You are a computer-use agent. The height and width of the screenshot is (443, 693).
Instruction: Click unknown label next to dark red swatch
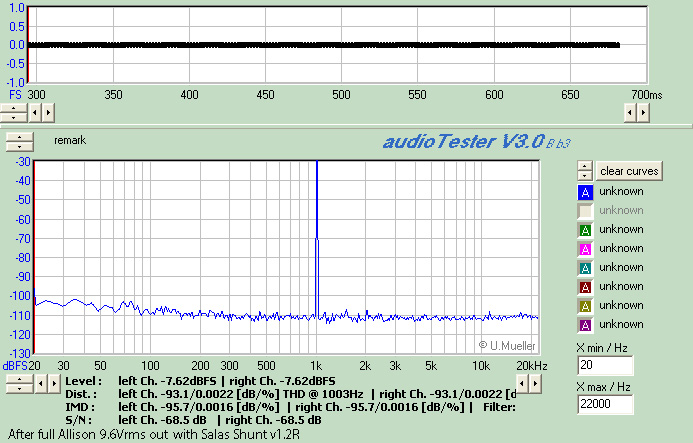[x=621, y=286]
